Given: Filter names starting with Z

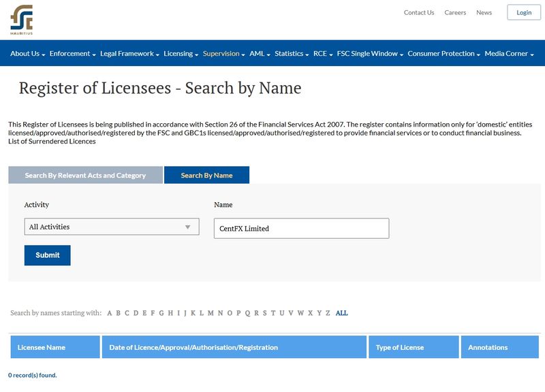Looking at the screenshot, I should (x=328, y=313).
